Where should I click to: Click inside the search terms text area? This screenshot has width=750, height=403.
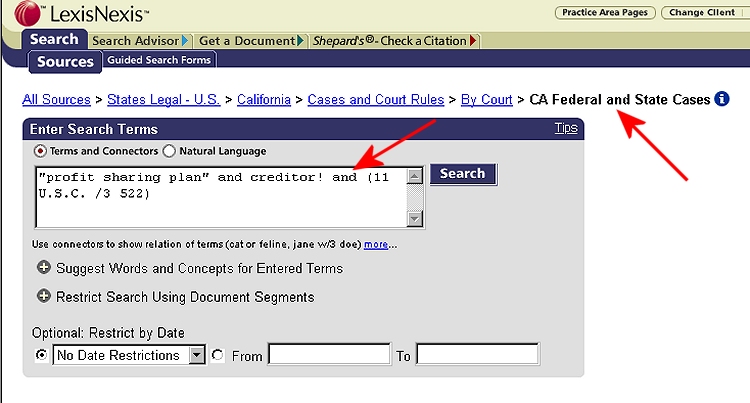(x=221, y=197)
